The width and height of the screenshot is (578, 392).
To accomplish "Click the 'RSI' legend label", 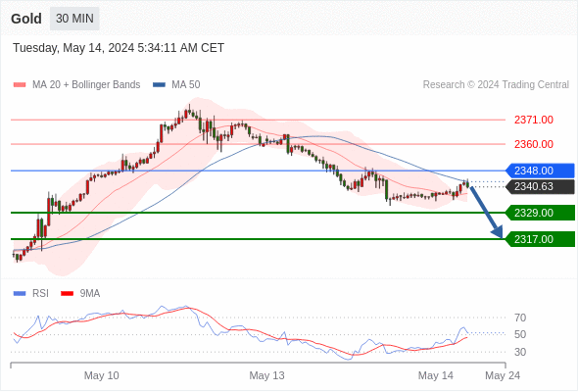I will click(40, 294).
